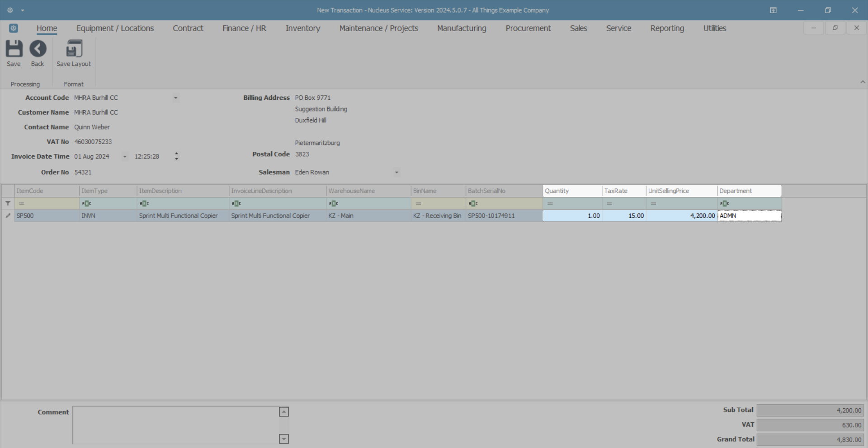Click inside the Comment text box
The image size is (868, 448).
pyautogui.click(x=176, y=425)
